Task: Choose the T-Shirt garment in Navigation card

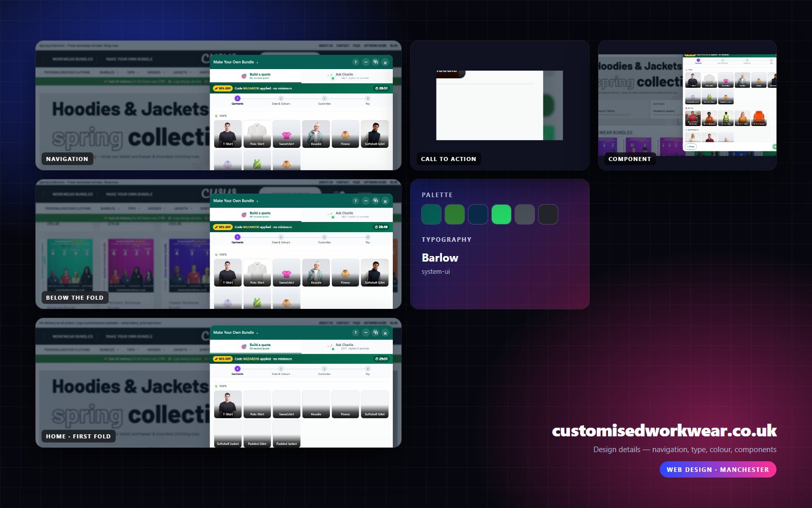Action: click(x=228, y=134)
